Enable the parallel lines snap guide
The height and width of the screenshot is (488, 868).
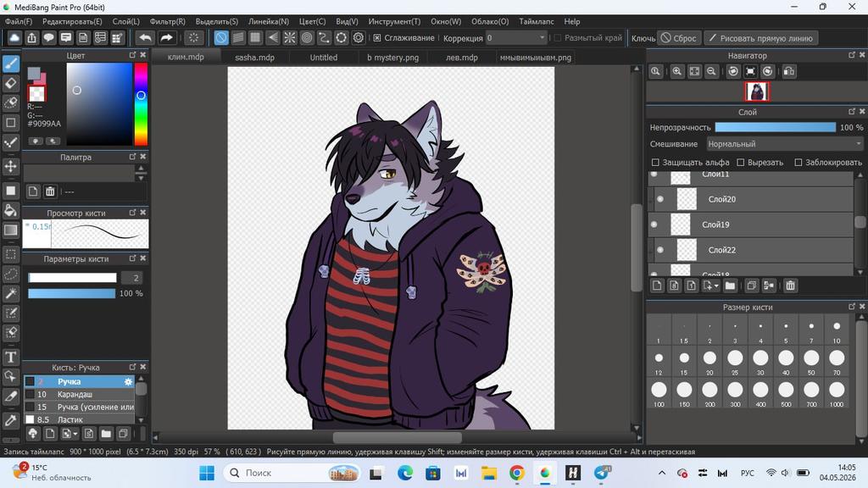[x=238, y=37]
